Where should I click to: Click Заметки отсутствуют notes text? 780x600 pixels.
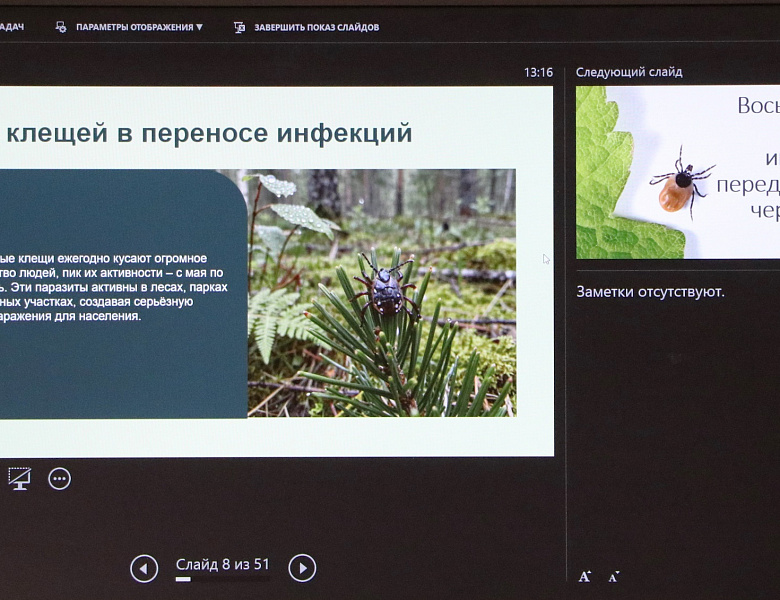click(x=650, y=292)
